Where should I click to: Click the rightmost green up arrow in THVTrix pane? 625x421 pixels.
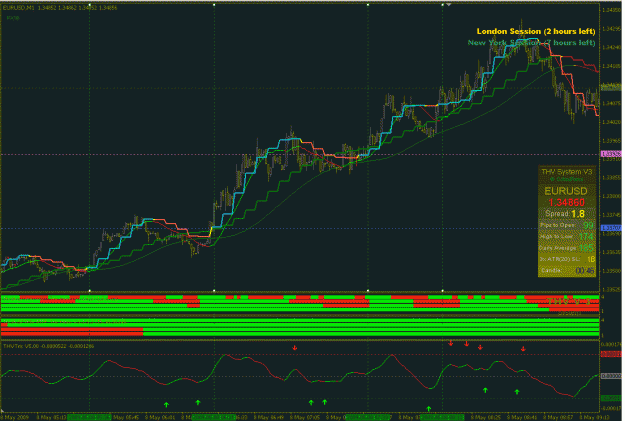click(517, 392)
